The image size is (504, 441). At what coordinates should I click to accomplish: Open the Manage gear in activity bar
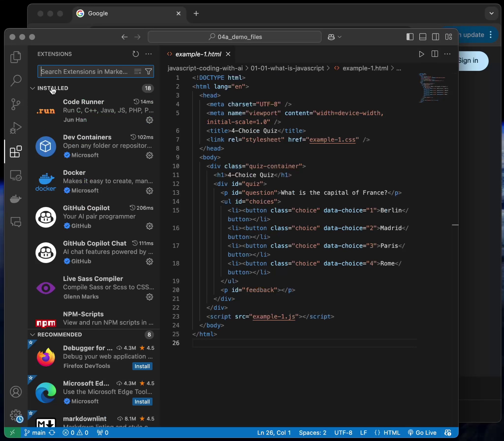coord(16,416)
